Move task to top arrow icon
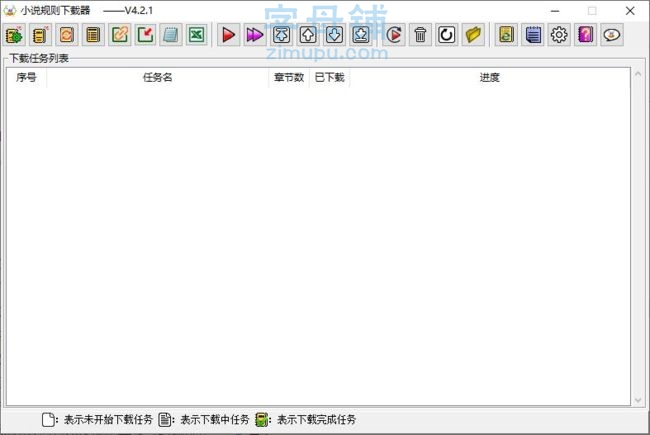Image resolution: width=650 pixels, height=435 pixels. tap(281, 35)
